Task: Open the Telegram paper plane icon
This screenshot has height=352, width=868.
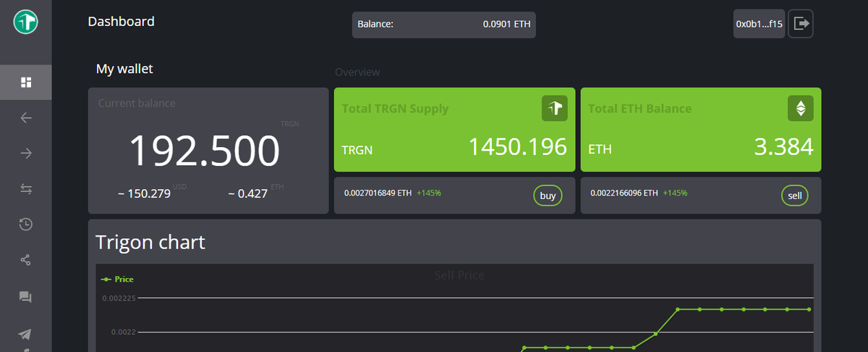Action: tap(25, 334)
